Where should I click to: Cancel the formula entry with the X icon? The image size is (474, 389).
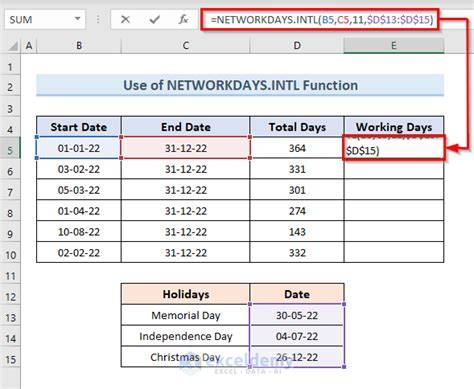[x=125, y=20]
